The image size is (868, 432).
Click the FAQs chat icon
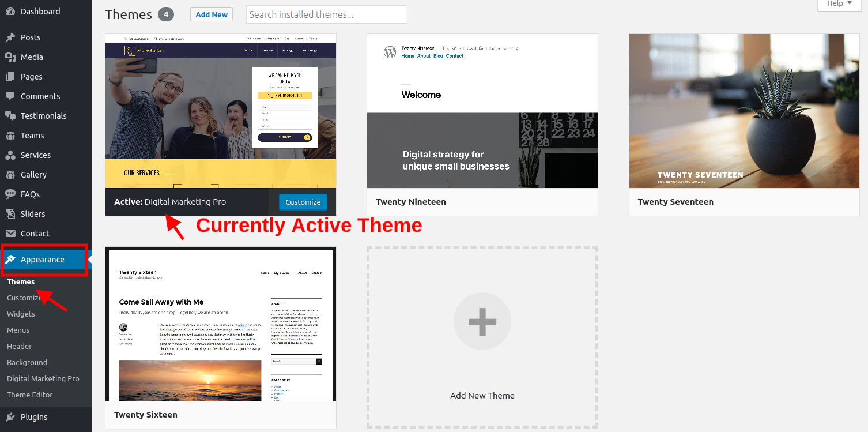point(10,194)
